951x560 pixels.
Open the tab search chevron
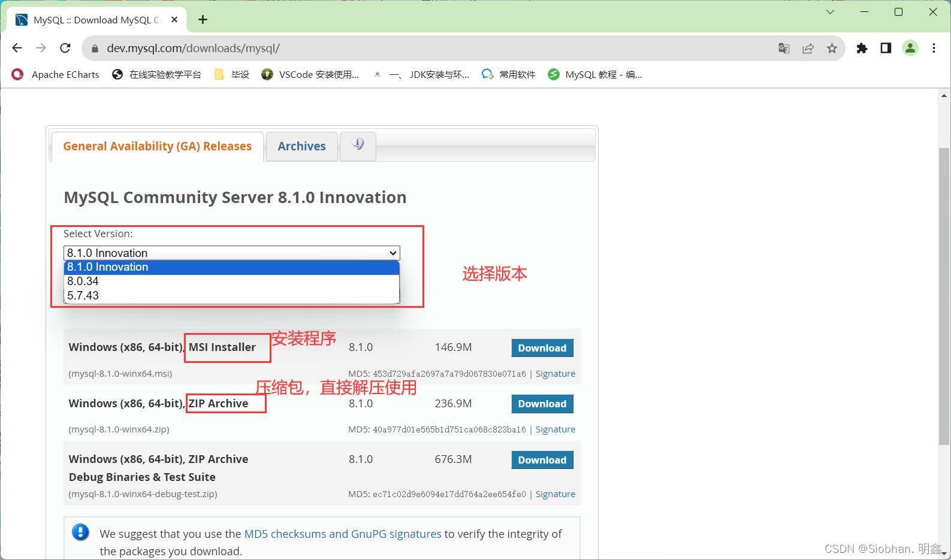[830, 12]
